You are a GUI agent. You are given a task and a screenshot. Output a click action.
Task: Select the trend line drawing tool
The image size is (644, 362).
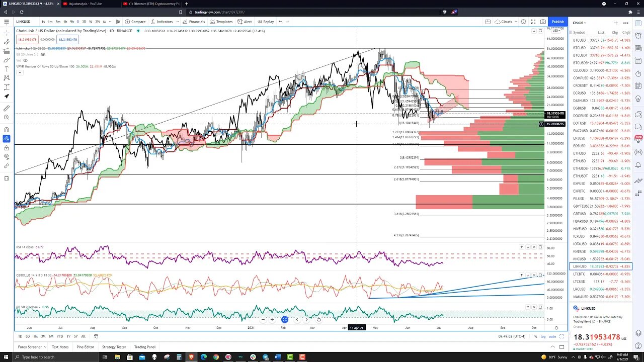click(7, 42)
